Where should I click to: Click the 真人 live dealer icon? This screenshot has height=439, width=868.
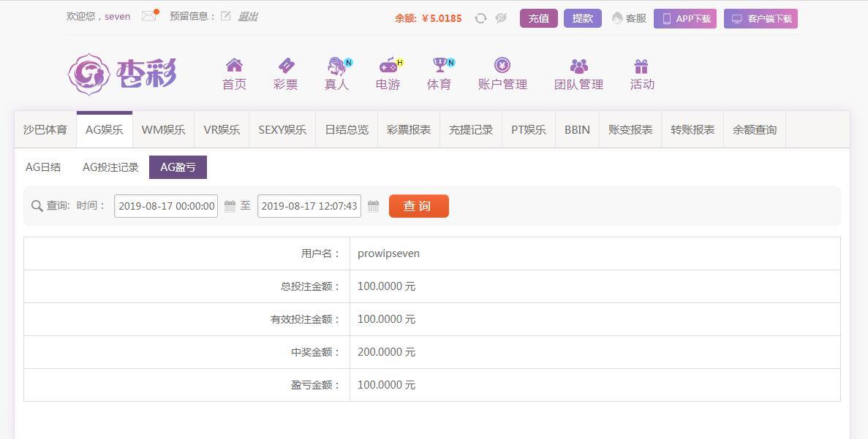point(336,66)
